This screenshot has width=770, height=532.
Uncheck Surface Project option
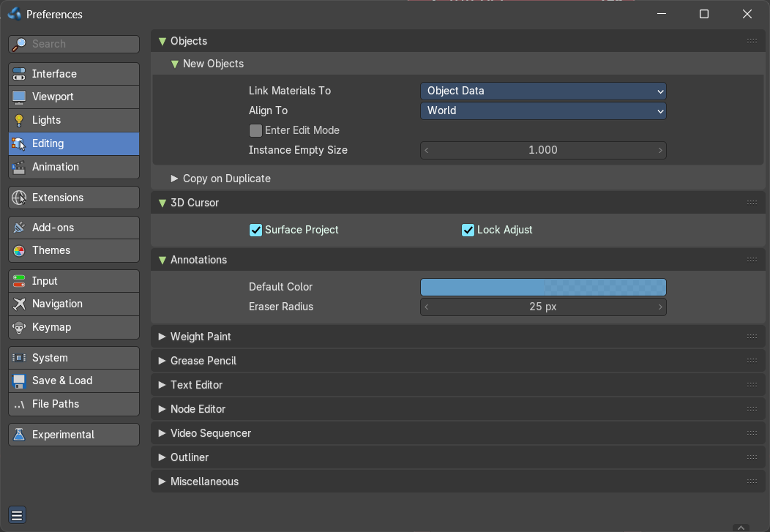[255, 231]
